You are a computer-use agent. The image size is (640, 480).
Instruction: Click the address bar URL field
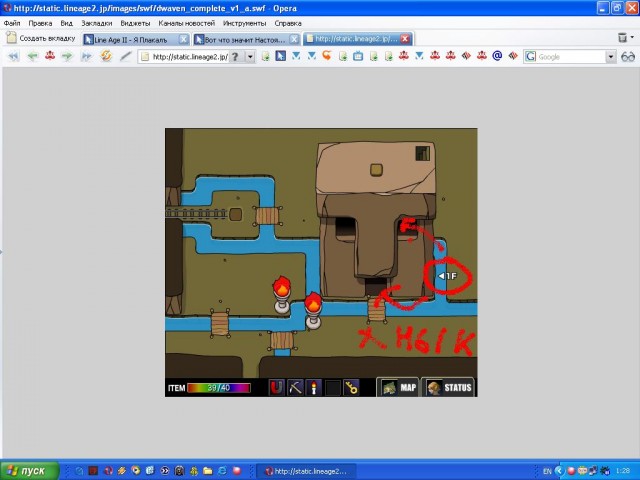189,57
